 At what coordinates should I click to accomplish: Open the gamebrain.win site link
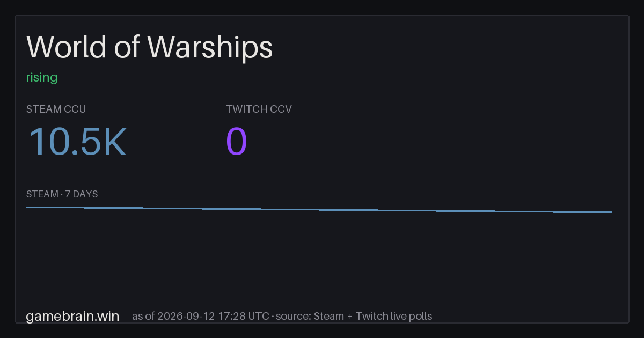click(72, 316)
